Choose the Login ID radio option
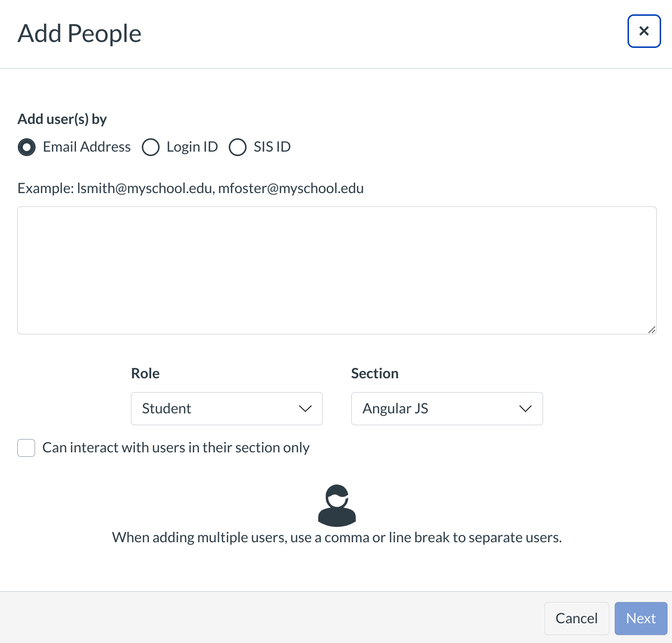 (x=151, y=147)
